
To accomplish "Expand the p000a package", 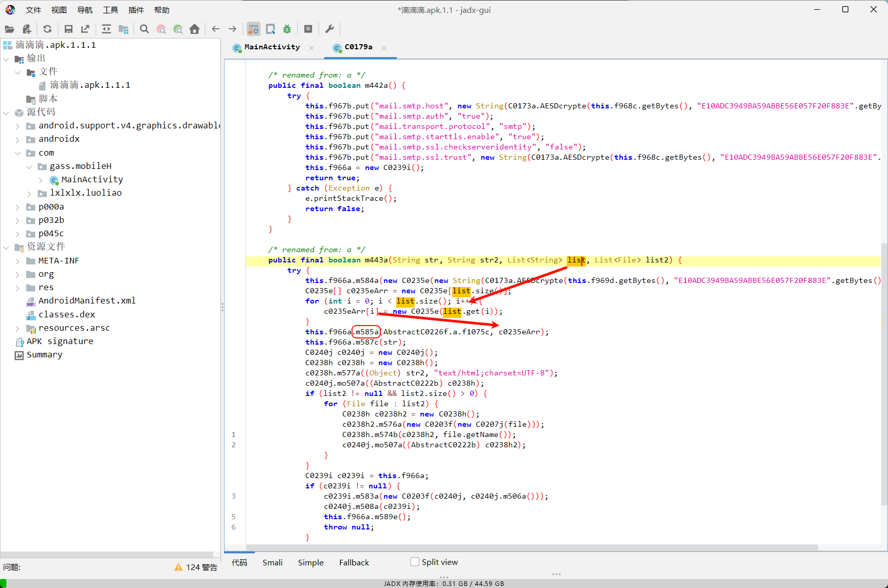I will (x=17, y=207).
